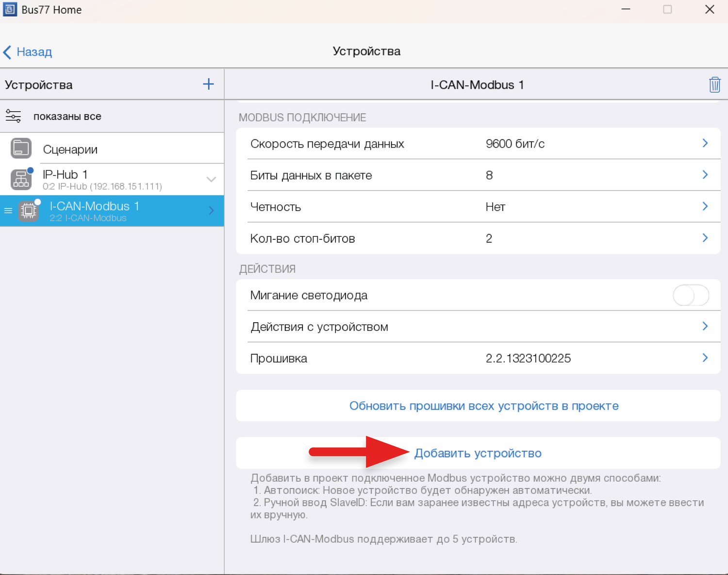Toggle the Мигание светодиода switch

tap(691, 295)
